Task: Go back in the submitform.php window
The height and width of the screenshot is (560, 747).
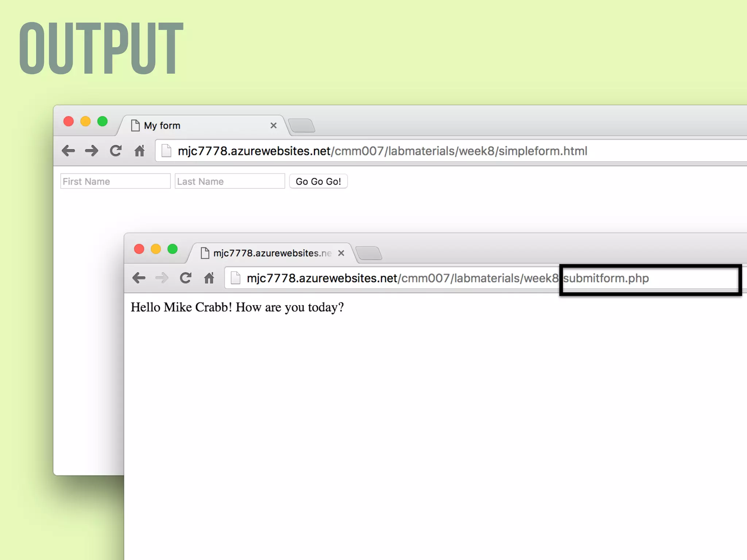Action: tap(139, 278)
